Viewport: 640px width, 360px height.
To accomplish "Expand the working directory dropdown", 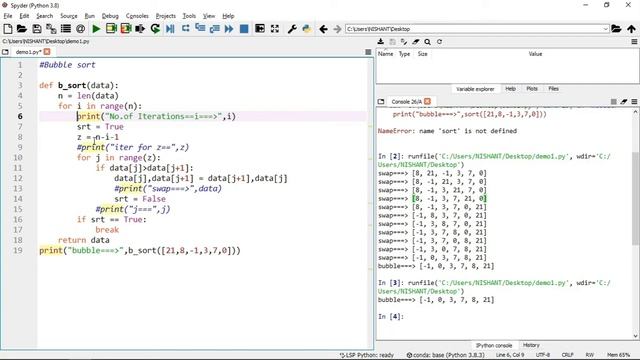I will point(605,29).
